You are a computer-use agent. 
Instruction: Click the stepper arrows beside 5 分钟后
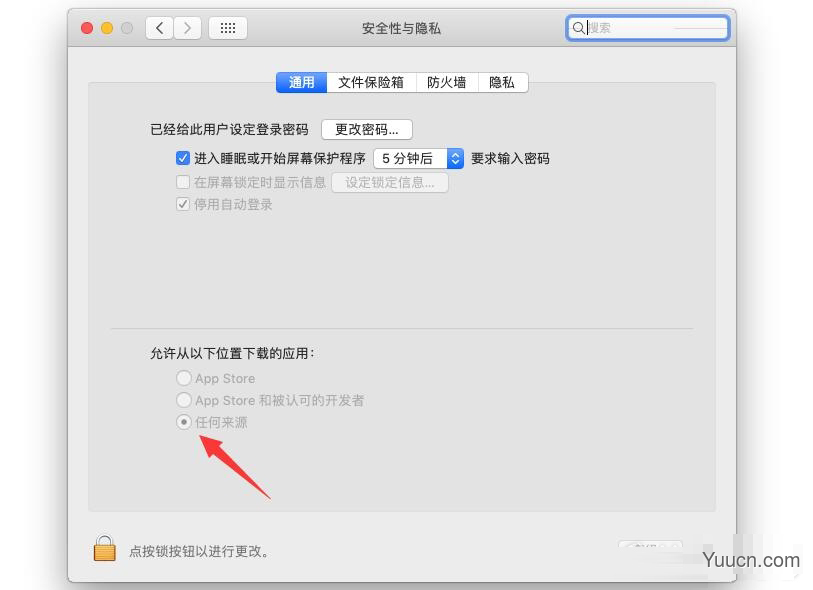[455, 157]
